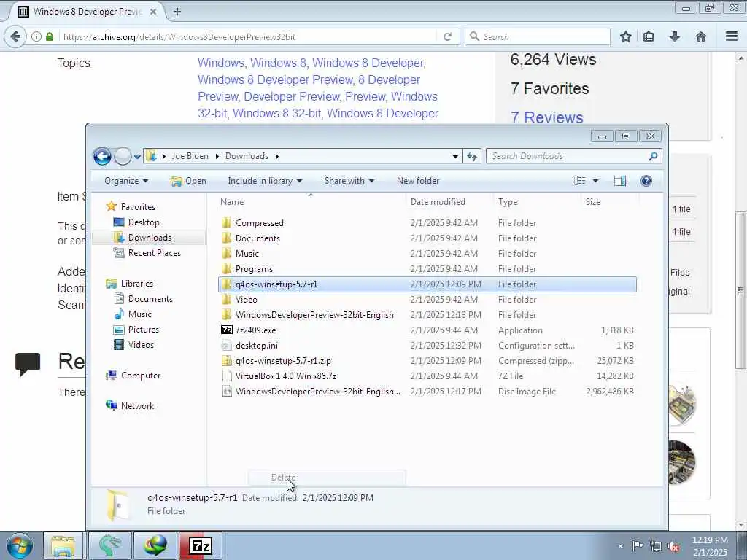
Task: Click Computer in the navigation pane
Action: (141, 376)
